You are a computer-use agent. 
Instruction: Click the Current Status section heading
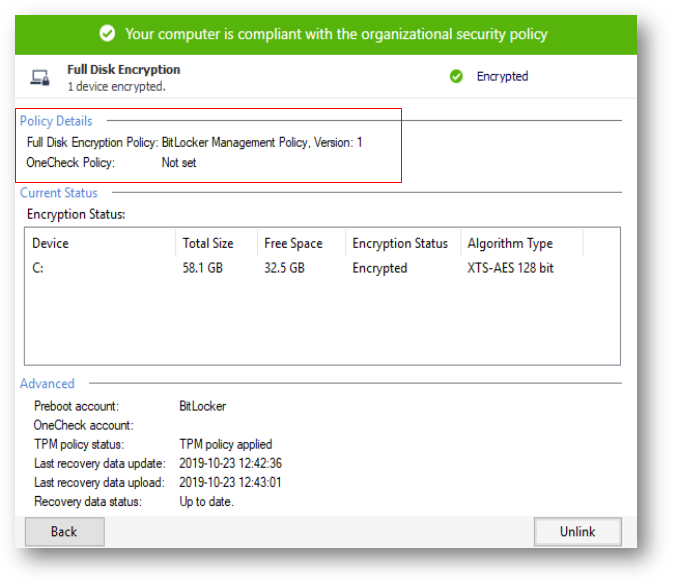[x=59, y=192]
